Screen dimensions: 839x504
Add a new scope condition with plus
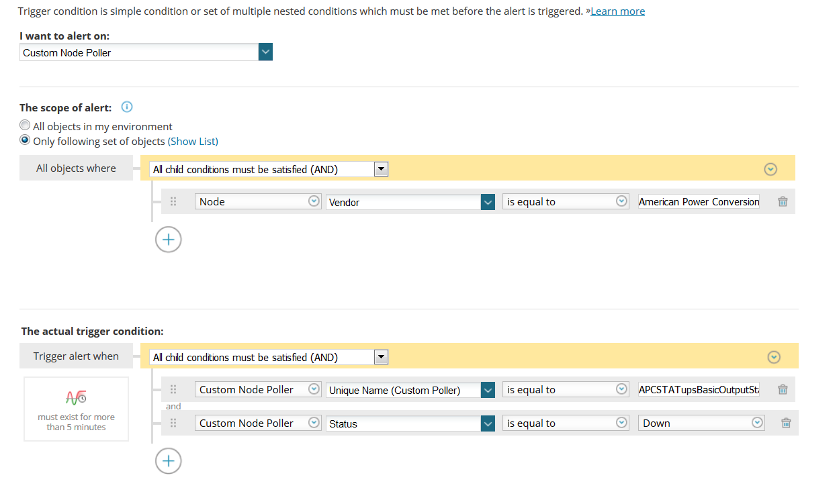[169, 240]
